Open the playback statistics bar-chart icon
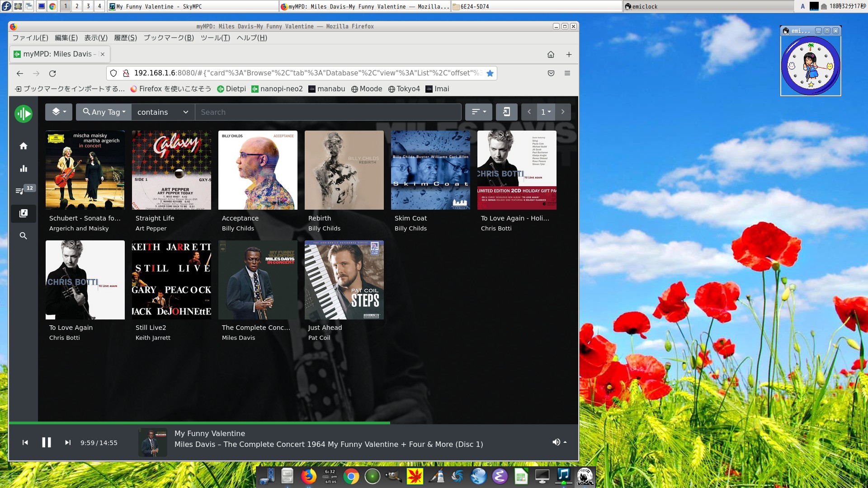Image resolution: width=868 pixels, height=488 pixels. click(24, 169)
